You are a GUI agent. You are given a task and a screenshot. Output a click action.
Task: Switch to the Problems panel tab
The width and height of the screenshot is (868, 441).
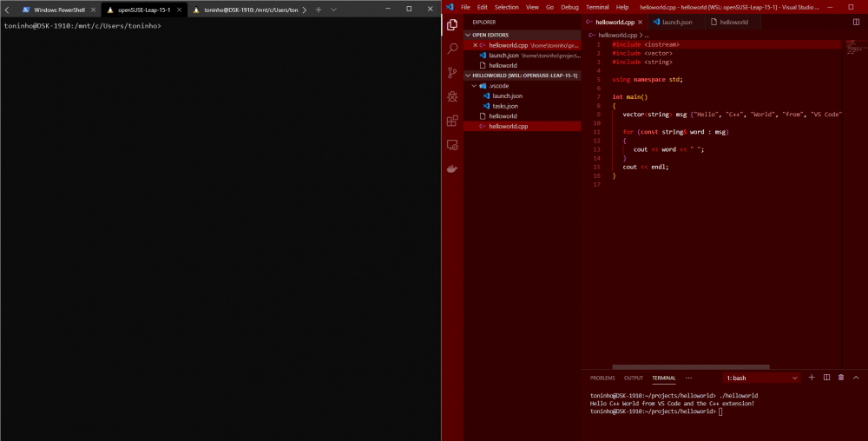tap(602, 378)
